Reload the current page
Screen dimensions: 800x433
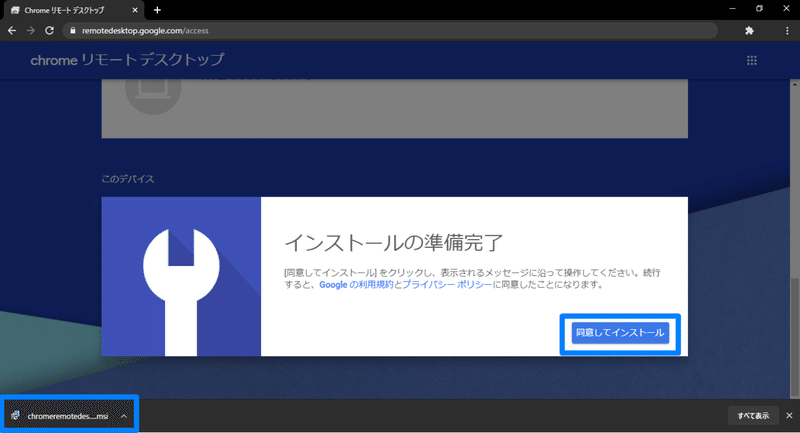click(49, 31)
